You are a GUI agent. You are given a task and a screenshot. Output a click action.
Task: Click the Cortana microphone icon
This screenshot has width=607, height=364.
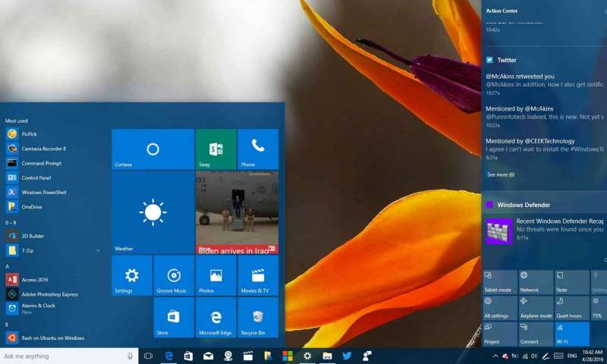tap(130, 356)
